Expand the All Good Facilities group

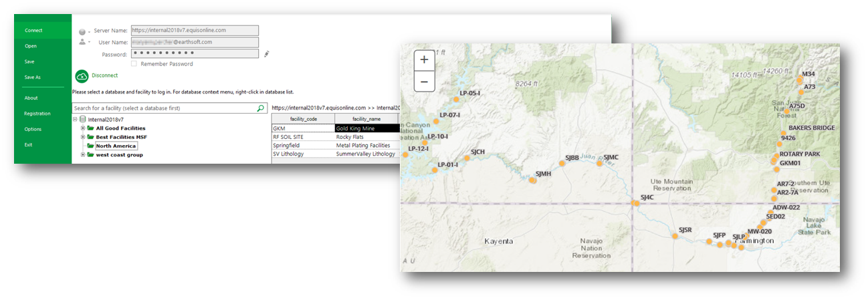82,128
